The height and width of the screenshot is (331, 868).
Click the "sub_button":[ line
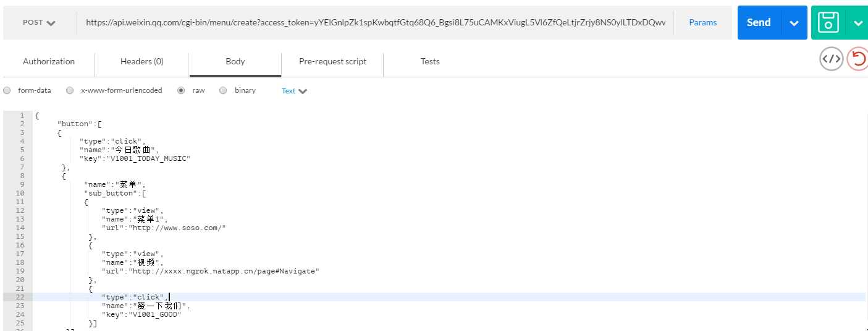pos(115,193)
